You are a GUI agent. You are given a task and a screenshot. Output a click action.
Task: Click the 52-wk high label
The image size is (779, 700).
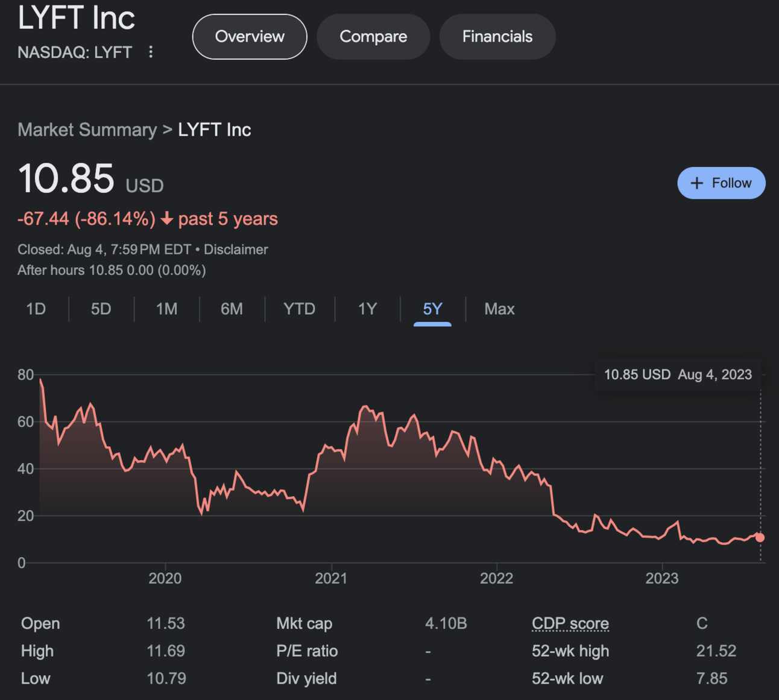[x=570, y=651]
